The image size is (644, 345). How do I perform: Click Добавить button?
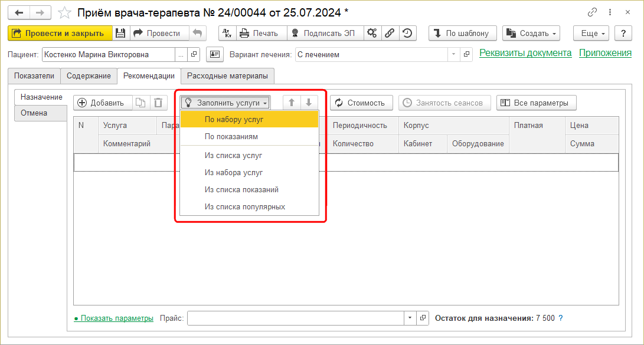point(103,103)
